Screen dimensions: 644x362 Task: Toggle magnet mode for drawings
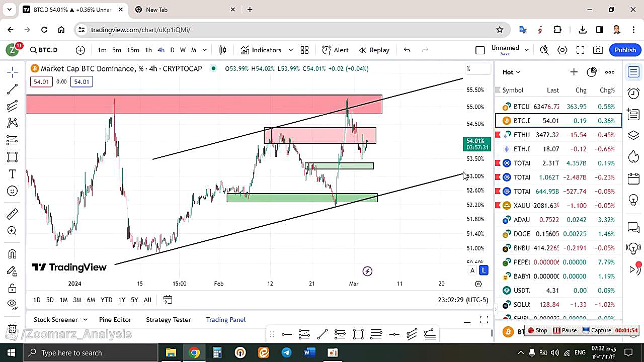click(12, 254)
